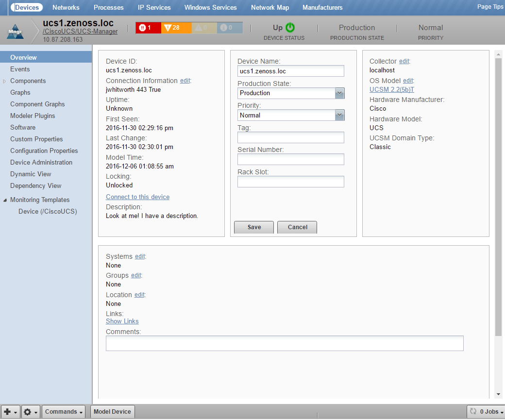
Task: Open the error events counter showing 28
Action: coord(176,28)
